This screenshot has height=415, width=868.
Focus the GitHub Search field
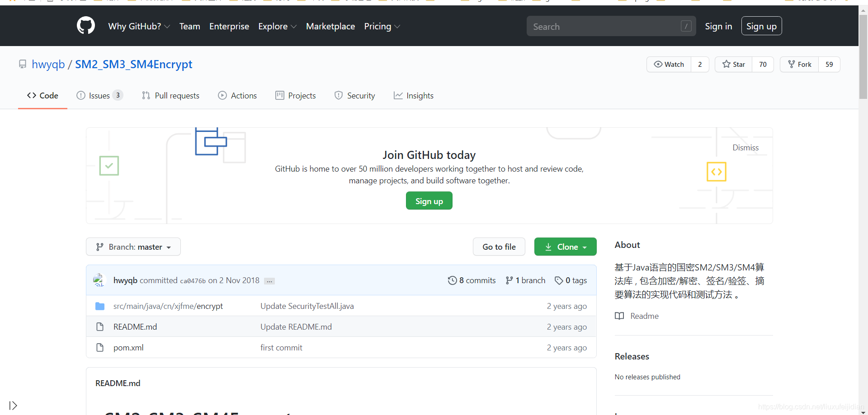[x=611, y=26]
